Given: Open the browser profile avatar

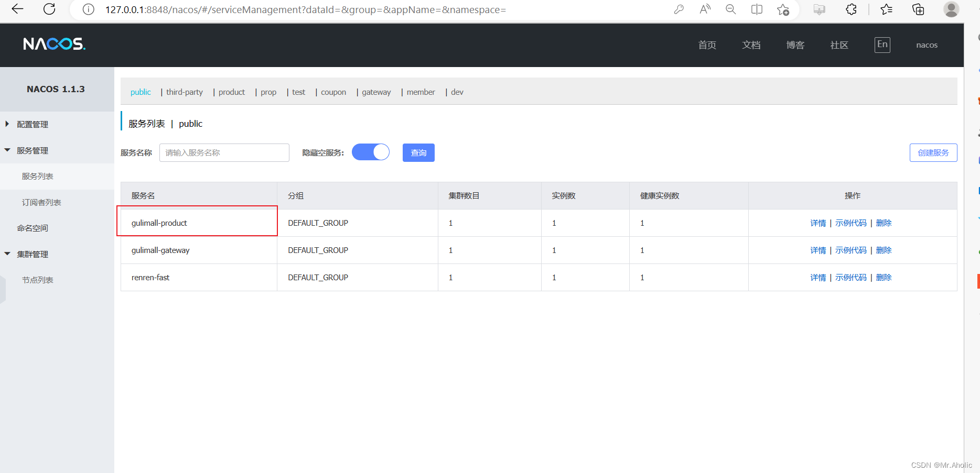Looking at the screenshot, I should (x=951, y=9).
